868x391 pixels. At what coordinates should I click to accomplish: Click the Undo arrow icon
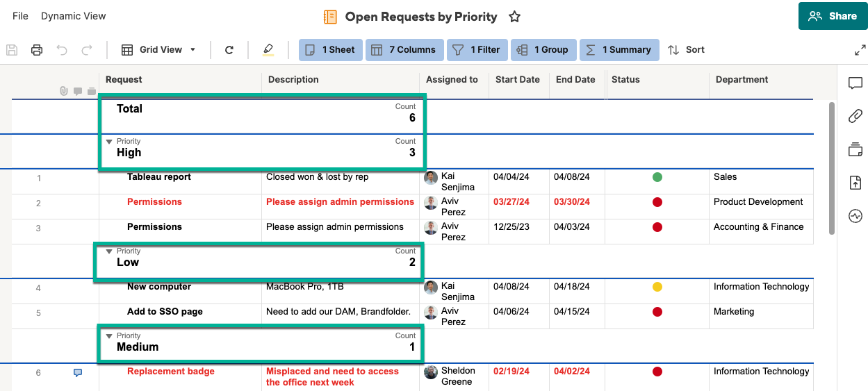click(62, 50)
